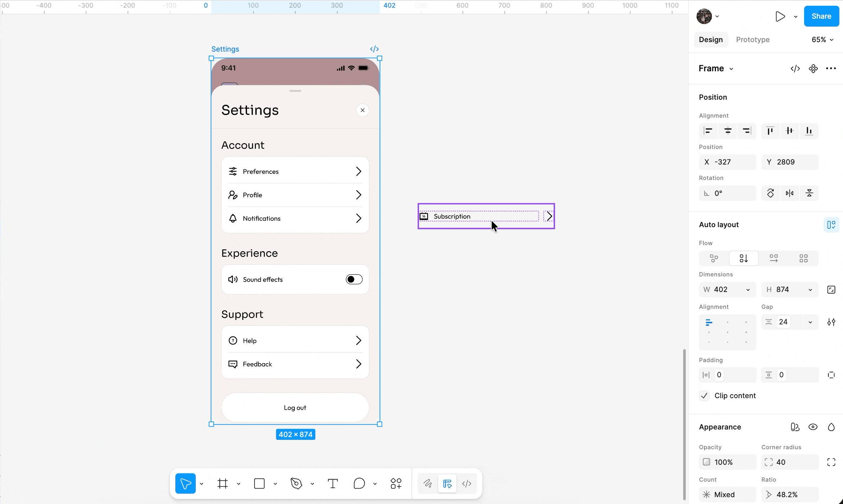Switch to the Design tab
843x504 pixels.
[x=711, y=40]
